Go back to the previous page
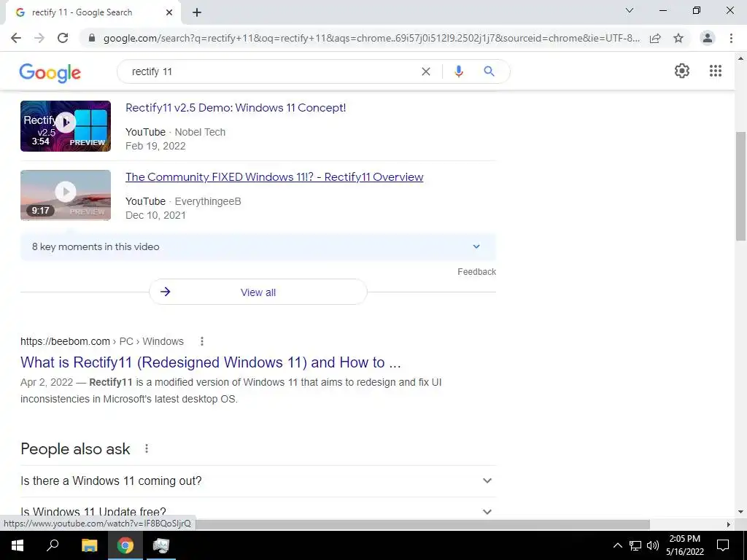The width and height of the screenshot is (747, 560). pyautogui.click(x=16, y=38)
